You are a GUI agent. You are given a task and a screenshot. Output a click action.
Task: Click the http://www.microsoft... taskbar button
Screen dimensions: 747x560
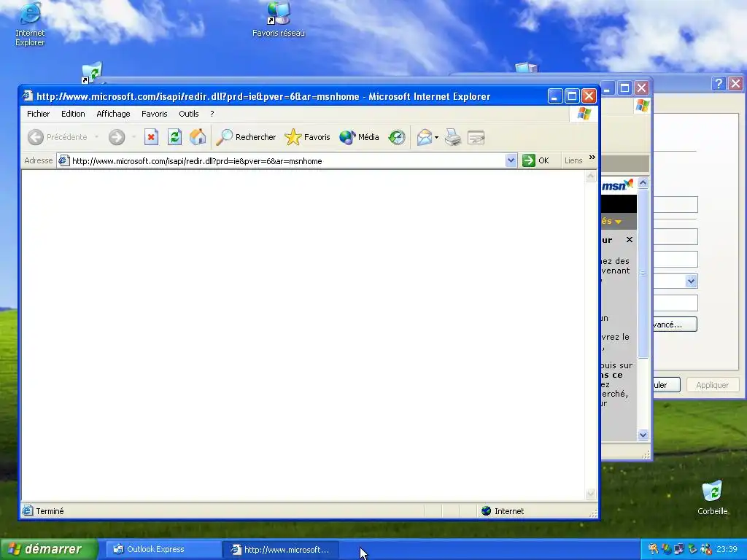click(x=281, y=550)
